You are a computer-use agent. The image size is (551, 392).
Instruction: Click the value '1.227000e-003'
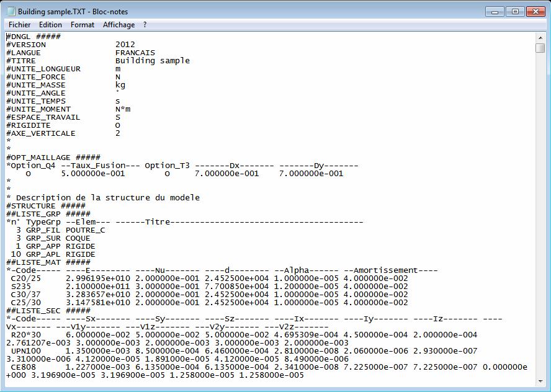97,367
